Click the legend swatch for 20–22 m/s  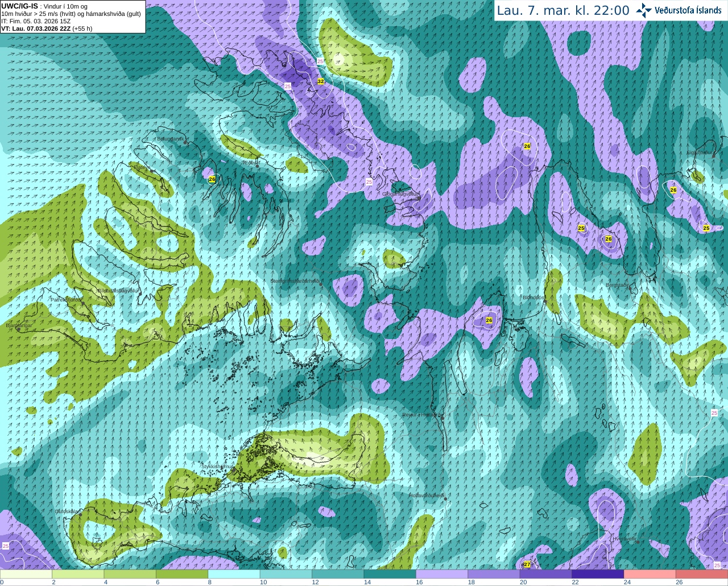[x=546, y=574]
